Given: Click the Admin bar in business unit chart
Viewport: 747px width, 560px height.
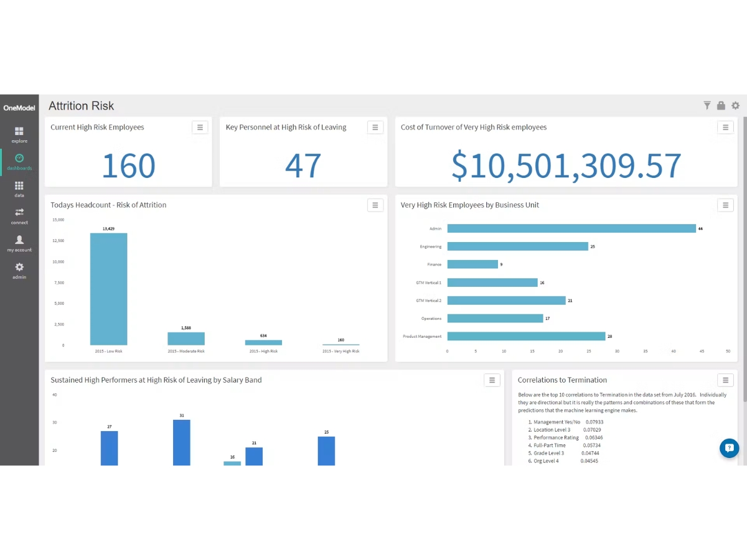Looking at the screenshot, I should [571, 228].
